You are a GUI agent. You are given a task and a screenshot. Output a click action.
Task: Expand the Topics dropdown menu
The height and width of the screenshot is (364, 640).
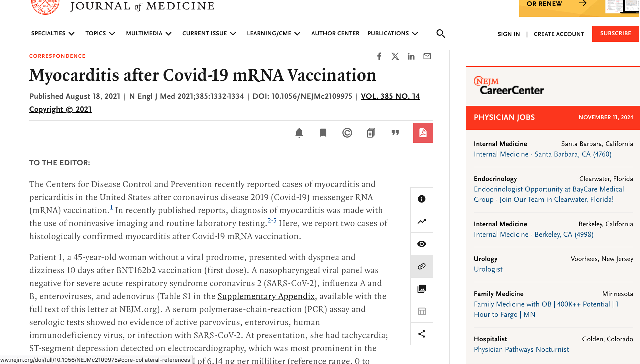100,33
